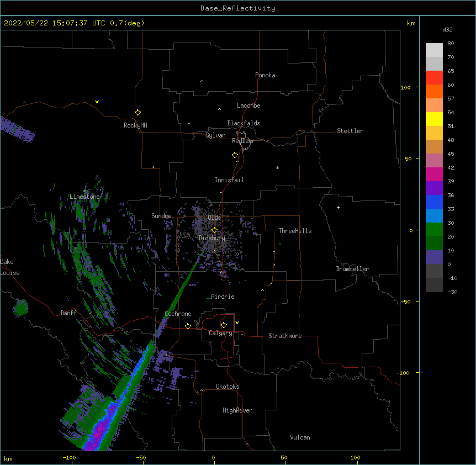Click the -30 value in dBZ legend
This screenshot has width=476, height=465.
click(452, 292)
